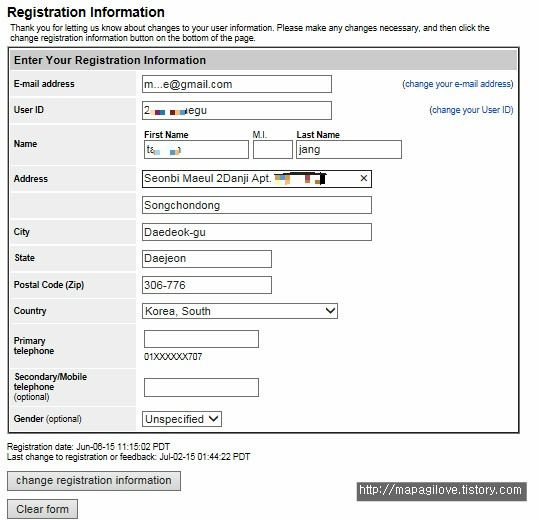The image size is (539, 520).
Task: Focus the E-mail address field
Action: tap(237, 84)
